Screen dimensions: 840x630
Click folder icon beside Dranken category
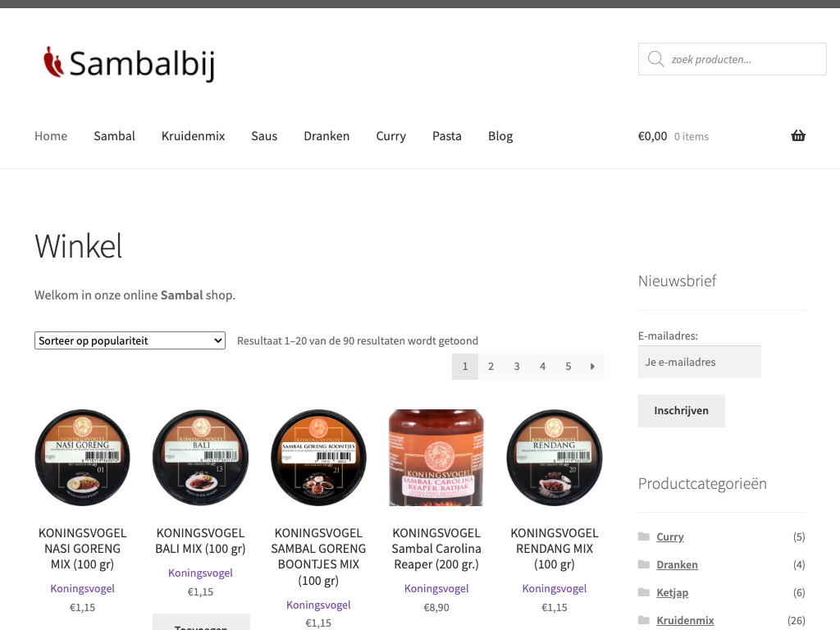[644, 564]
